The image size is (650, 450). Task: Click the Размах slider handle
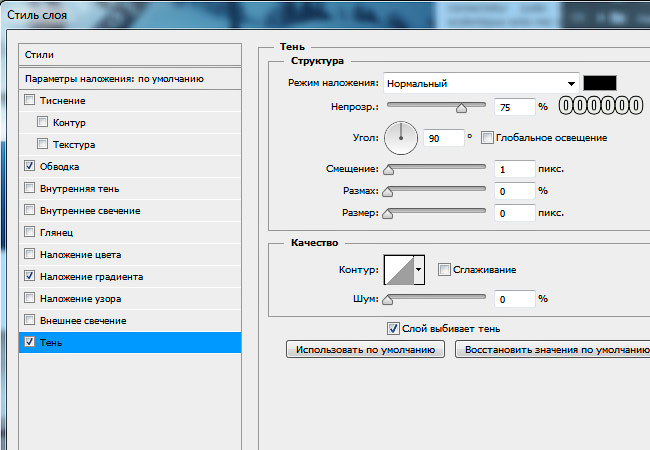pos(387,191)
